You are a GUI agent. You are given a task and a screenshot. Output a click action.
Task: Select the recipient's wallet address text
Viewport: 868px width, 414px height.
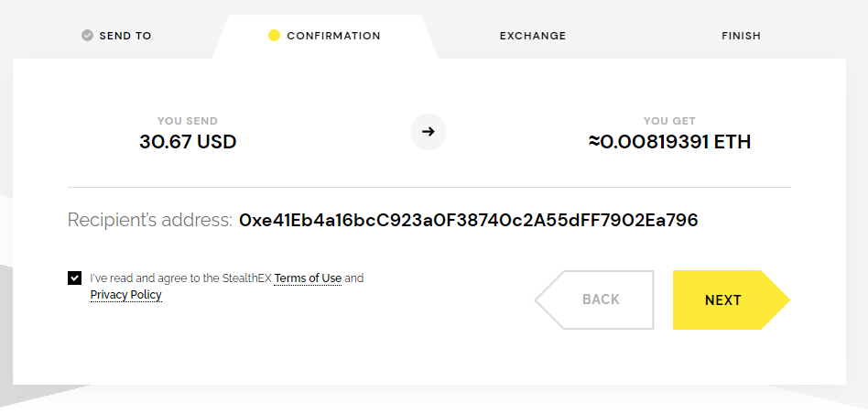(468, 221)
